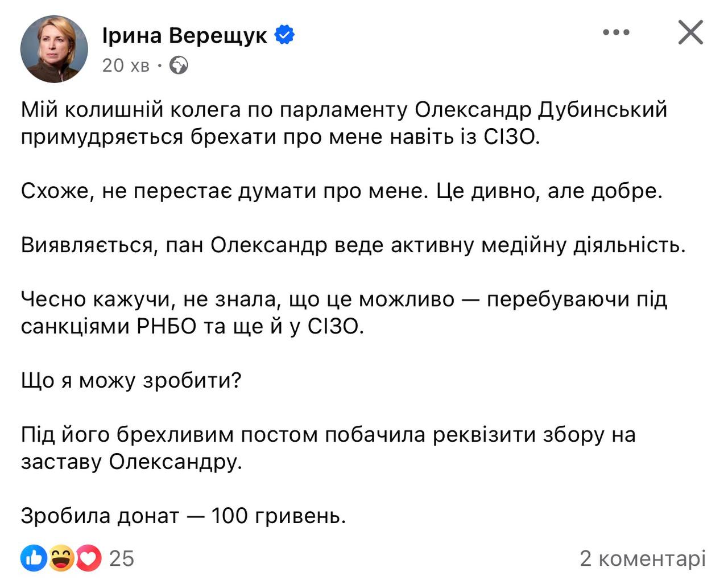Click the blue verified badge

(x=284, y=35)
